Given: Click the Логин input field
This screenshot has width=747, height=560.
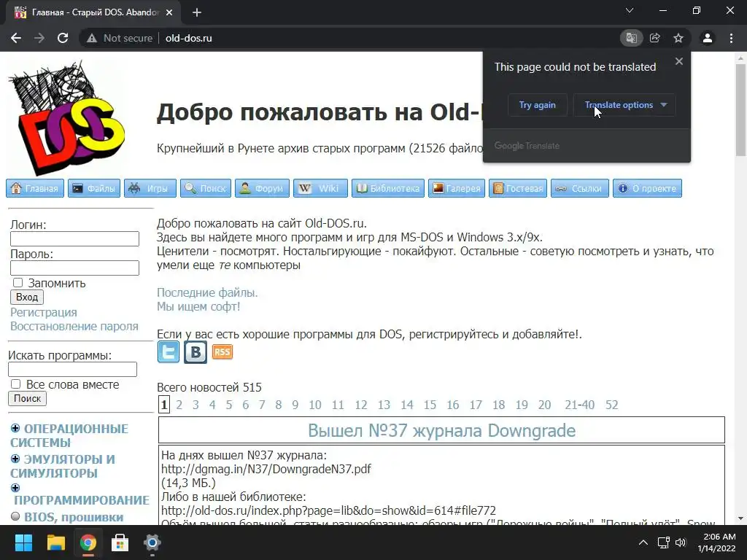Looking at the screenshot, I should pos(75,238).
